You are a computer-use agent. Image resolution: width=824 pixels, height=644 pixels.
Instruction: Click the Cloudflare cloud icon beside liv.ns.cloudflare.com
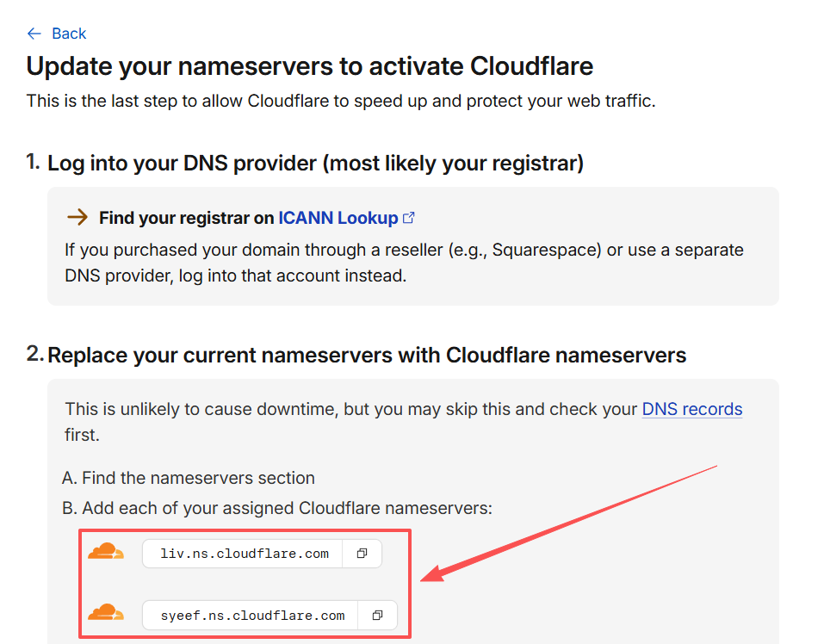point(106,552)
